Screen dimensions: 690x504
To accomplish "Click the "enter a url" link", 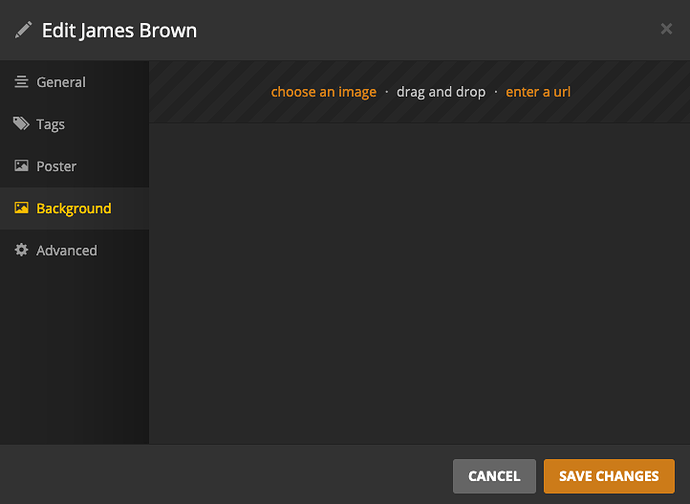I will pyautogui.click(x=538, y=92).
